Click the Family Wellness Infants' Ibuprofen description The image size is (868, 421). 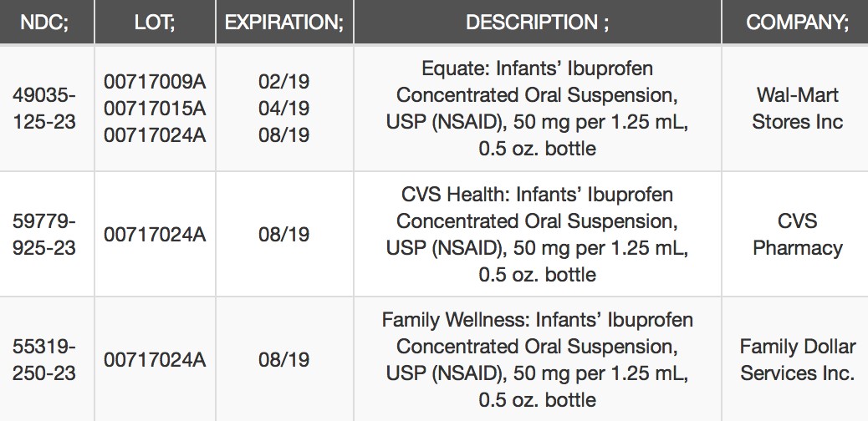[538, 360]
